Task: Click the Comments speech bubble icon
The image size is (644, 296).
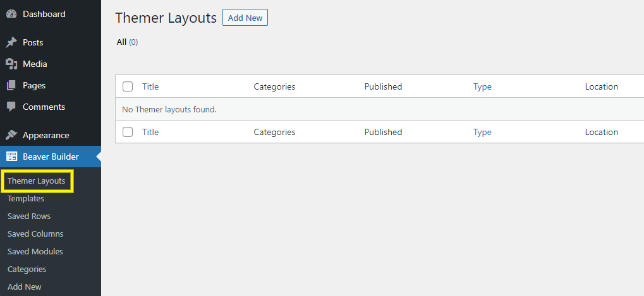Action: point(11,107)
